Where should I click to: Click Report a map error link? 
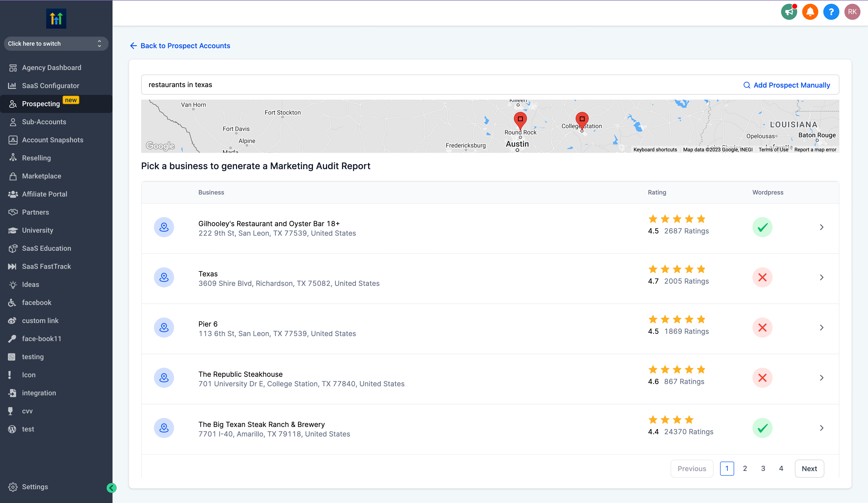coord(815,150)
